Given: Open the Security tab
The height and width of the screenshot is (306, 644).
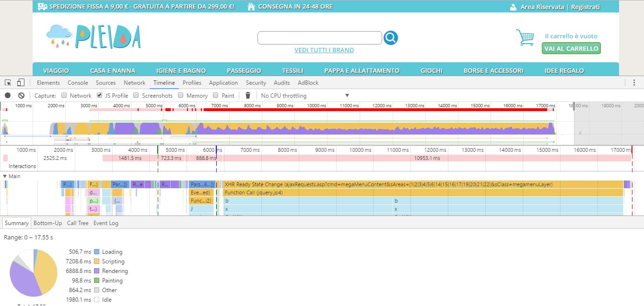Looking at the screenshot, I should [x=256, y=83].
